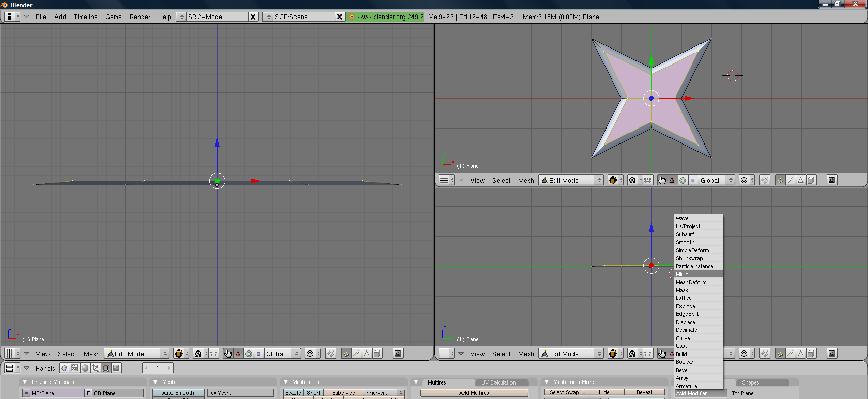Open the SCE:Scene selector dropdown
The width and height of the screenshot is (868, 399).
268,17
